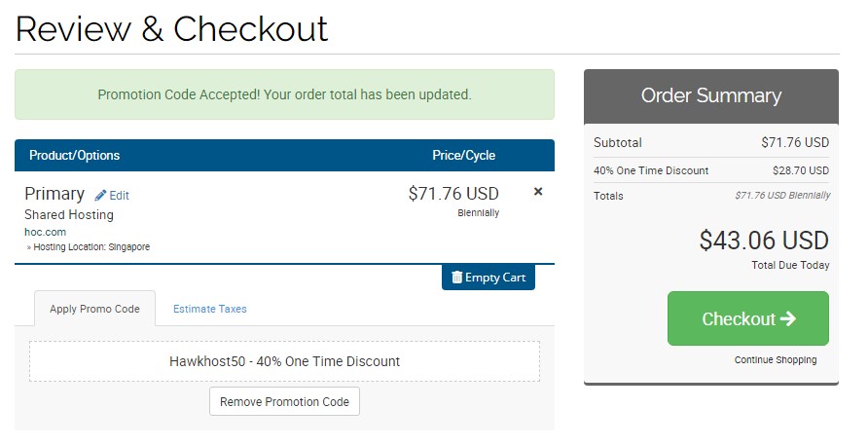Viewport: 868px width, 446px height.
Task: Click the Continue Shopping link
Action: point(775,359)
